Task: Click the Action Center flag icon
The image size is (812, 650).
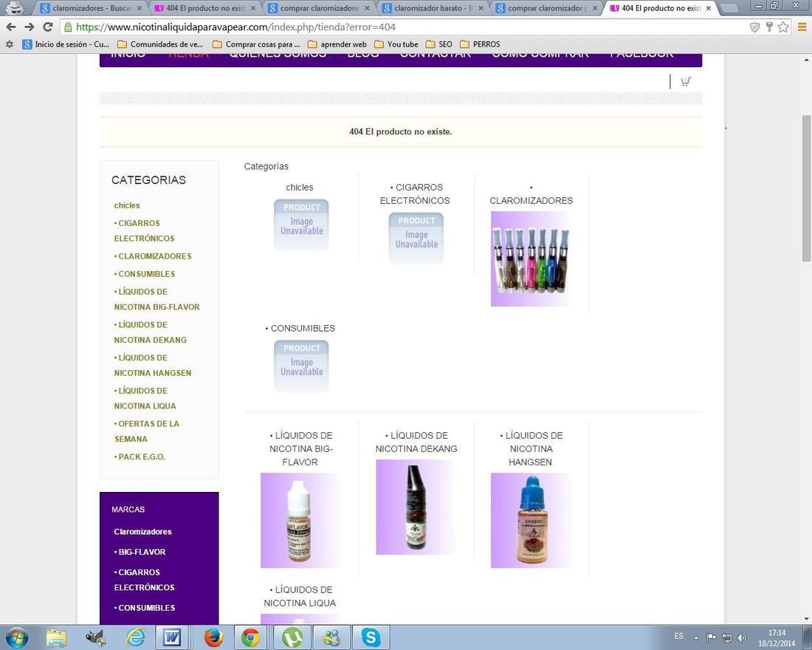Action: pos(712,637)
